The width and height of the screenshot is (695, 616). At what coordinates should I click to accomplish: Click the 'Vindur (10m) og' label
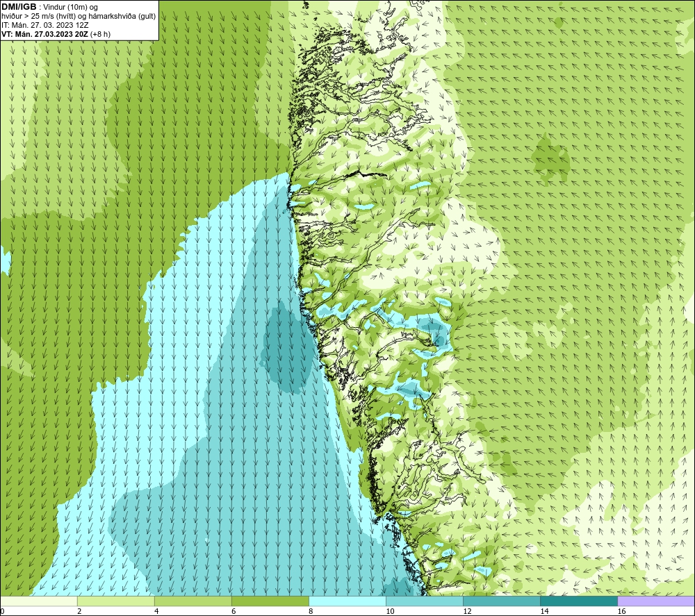click(x=70, y=8)
